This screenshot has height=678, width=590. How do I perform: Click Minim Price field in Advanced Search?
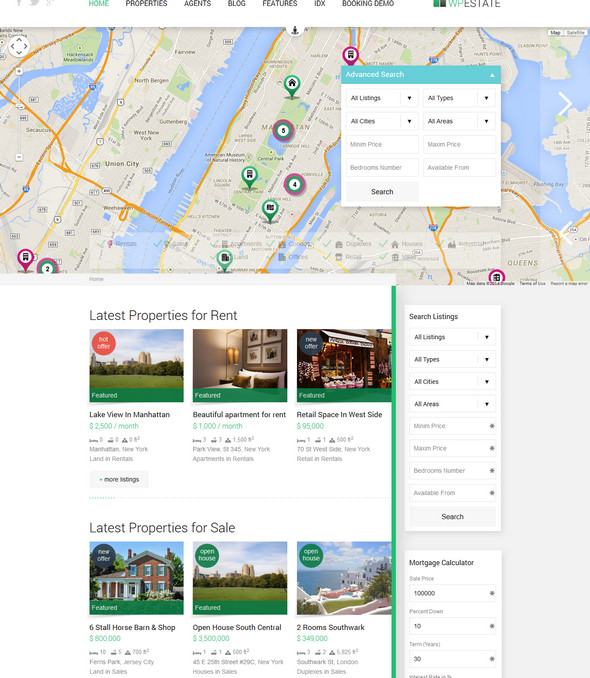(382, 144)
